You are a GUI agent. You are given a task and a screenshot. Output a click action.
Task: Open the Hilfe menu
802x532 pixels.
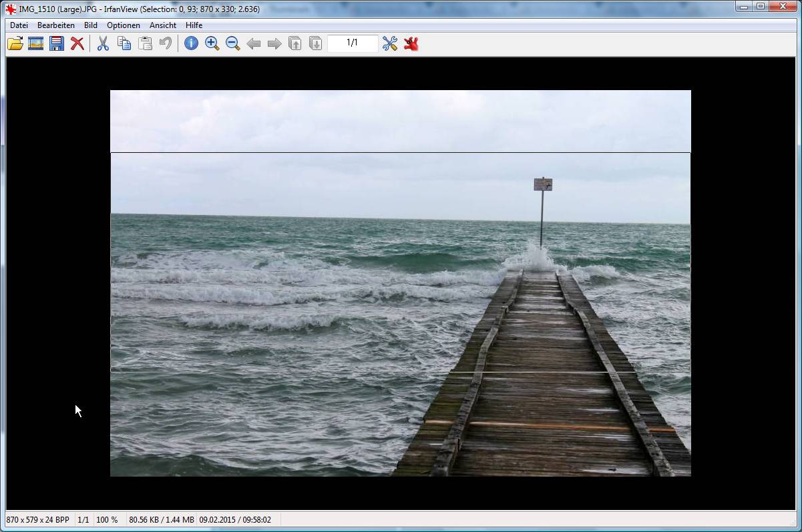pyautogui.click(x=194, y=25)
